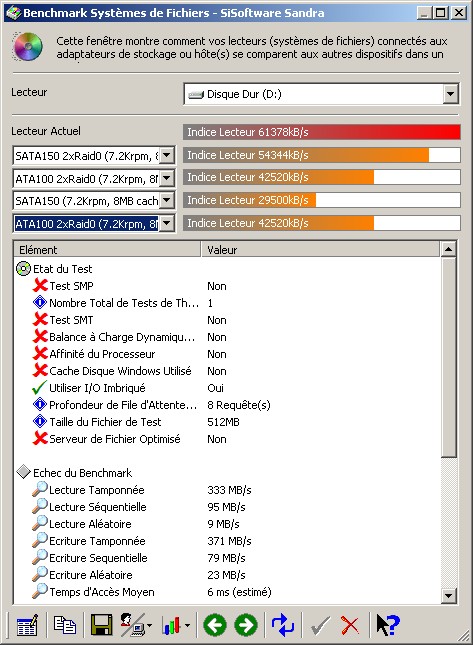
Task: Open the Options (table with pencil) toolbar icon
Action: [27, 625]
